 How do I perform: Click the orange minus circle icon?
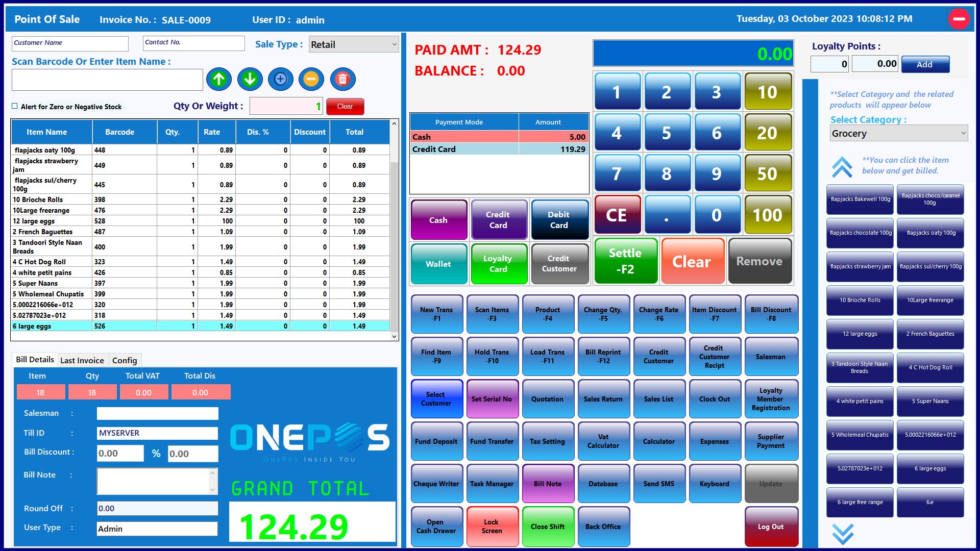tap(311, 79)
